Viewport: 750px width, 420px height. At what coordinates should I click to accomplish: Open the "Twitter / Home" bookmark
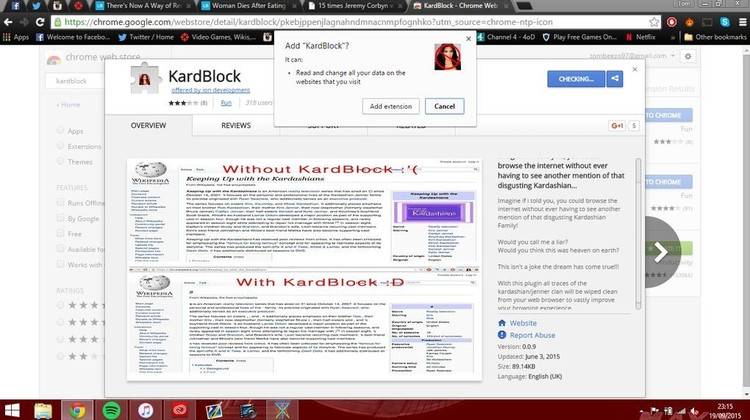coord(146,37)
